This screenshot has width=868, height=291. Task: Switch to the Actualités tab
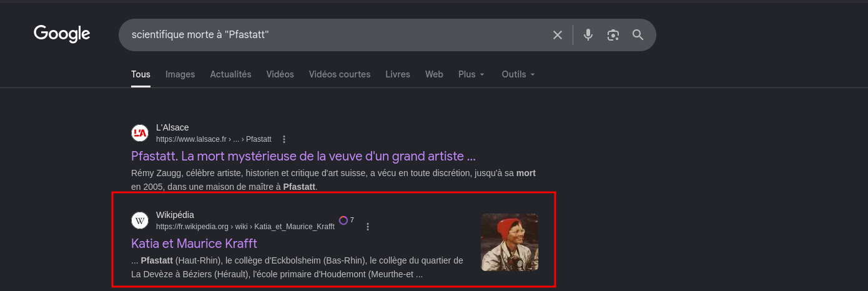[x=230, y=74]
